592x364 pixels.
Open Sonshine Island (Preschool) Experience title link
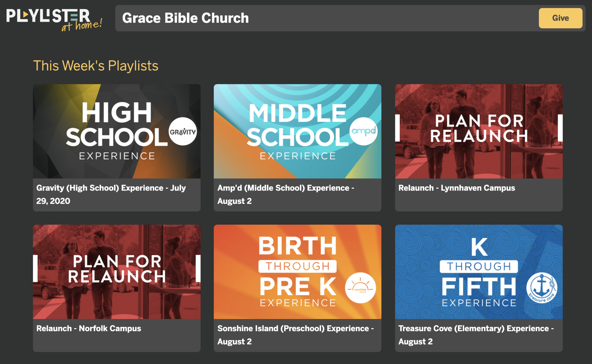point(296,335)
